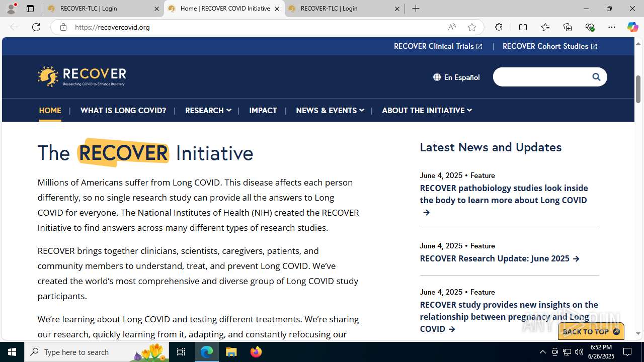Open Task View on the taskbar

(x=181, y=352)
